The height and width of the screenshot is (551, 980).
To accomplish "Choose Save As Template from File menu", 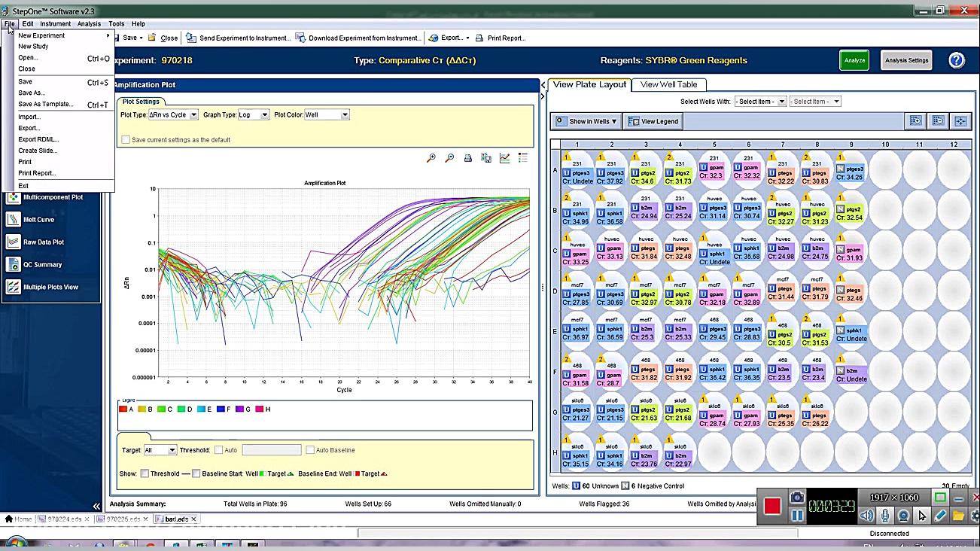I will coord(63,105).
